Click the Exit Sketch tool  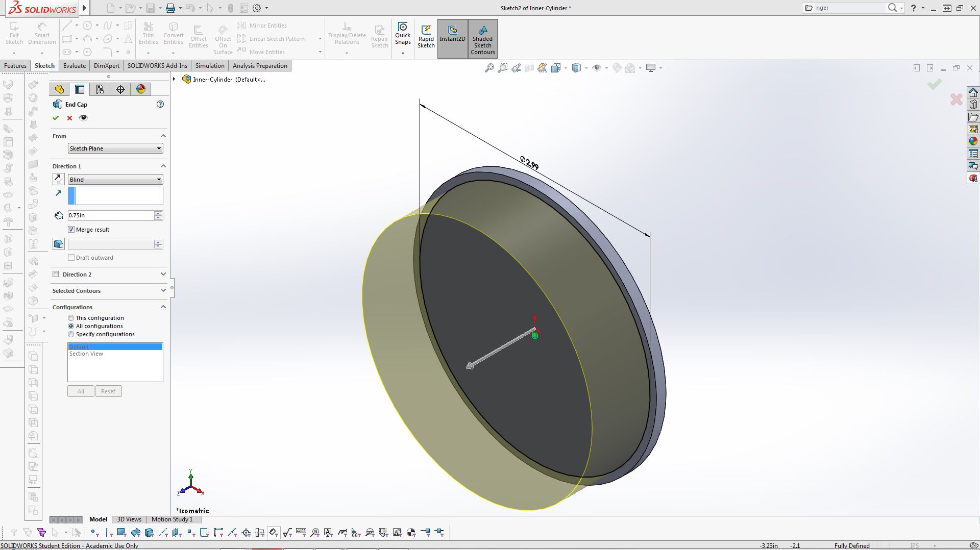(x=14, y=34)
